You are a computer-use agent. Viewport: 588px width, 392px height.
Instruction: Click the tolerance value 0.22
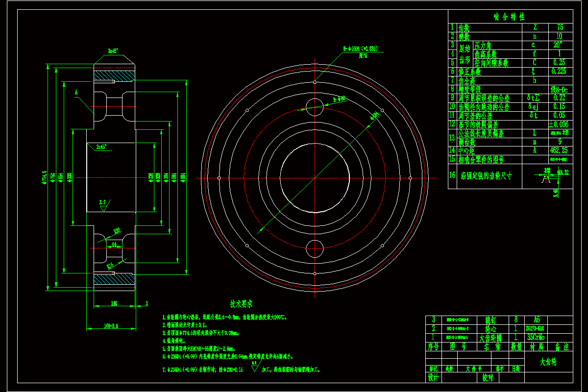tap(559, 98)
